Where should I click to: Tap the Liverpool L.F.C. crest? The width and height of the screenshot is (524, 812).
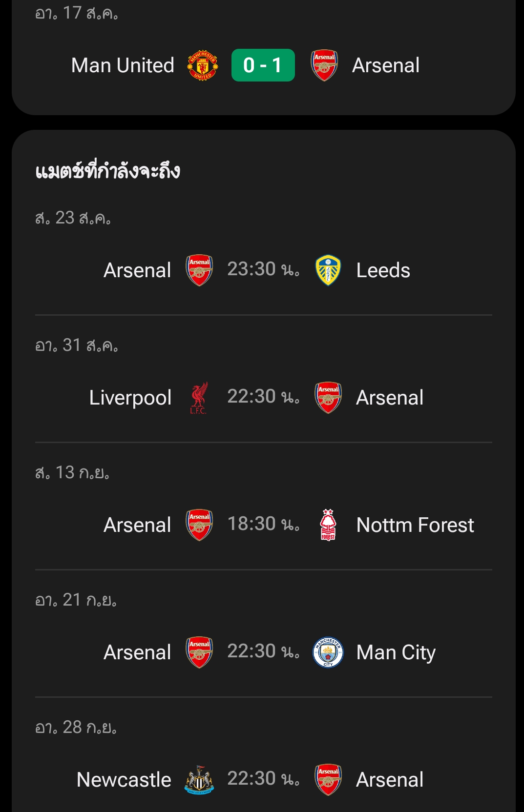199,398
